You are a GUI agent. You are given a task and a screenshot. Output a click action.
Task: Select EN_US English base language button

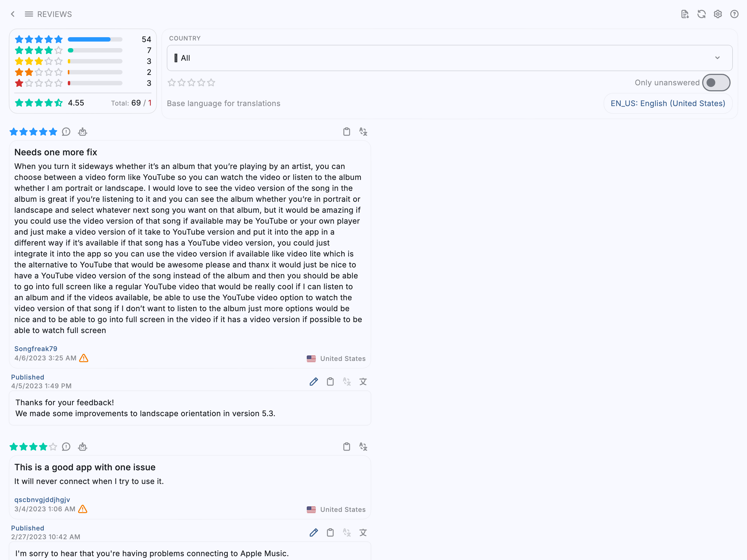click(668, 103)
